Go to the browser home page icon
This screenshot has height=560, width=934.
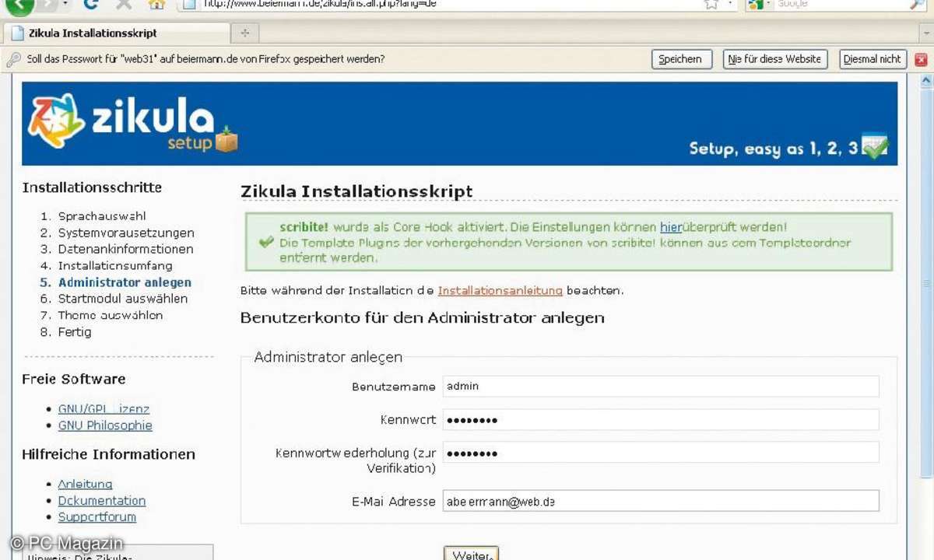pos(156,4)
